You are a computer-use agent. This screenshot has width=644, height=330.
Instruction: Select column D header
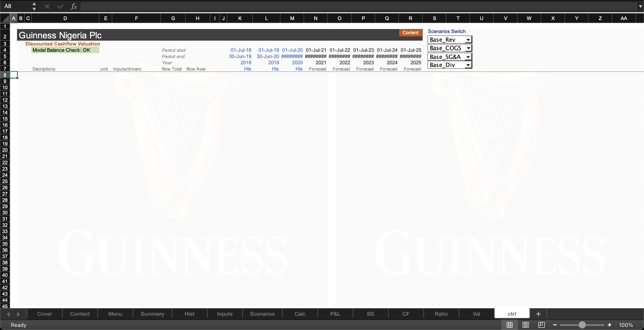[x=65, y=18]
